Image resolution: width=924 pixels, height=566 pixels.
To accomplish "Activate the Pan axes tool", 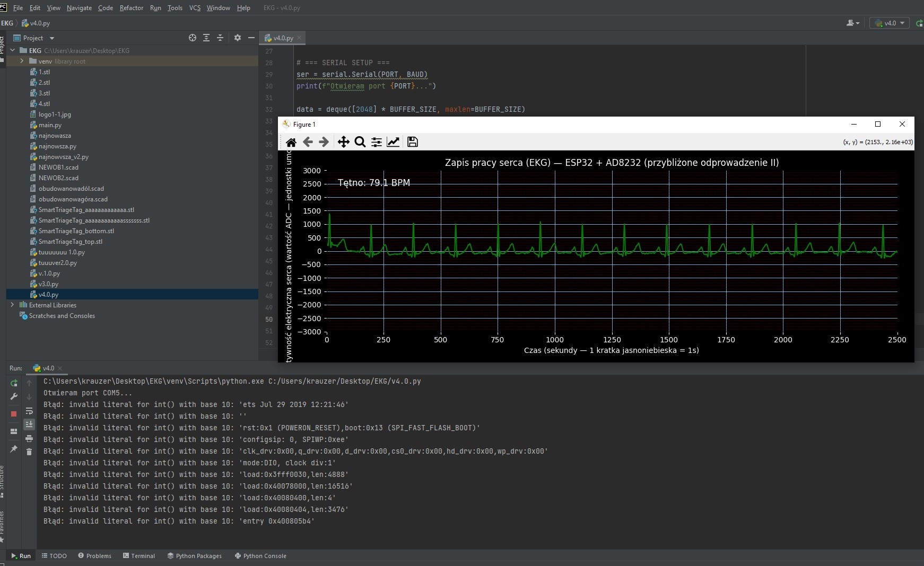I will (x=343, y=142).
